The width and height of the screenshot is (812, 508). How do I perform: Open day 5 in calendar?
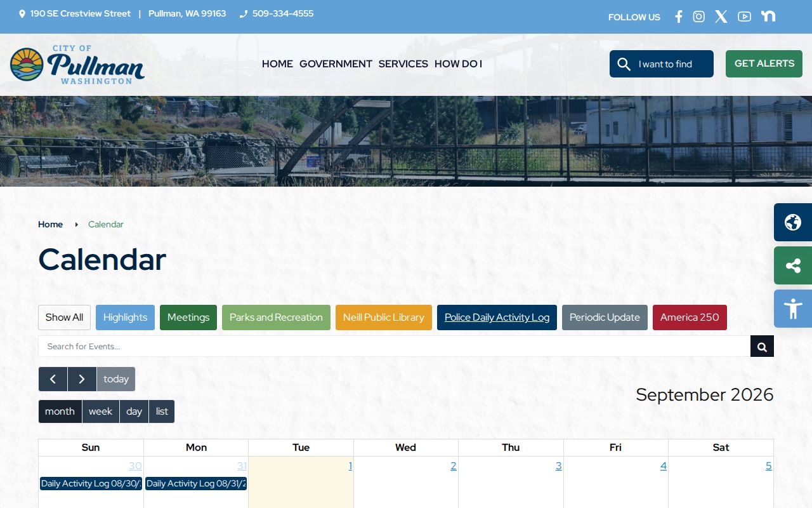pyautogui.click(x=769, y=466)
